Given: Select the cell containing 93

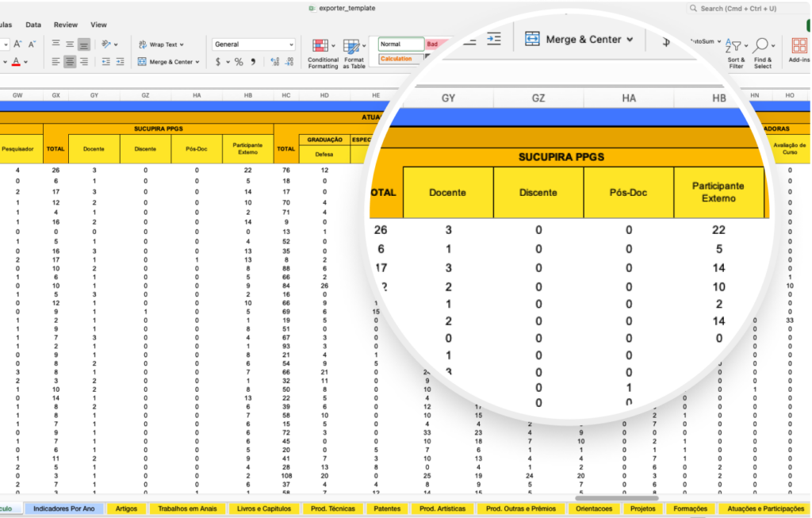Looking at the screenshot, I should coord(285,346).
